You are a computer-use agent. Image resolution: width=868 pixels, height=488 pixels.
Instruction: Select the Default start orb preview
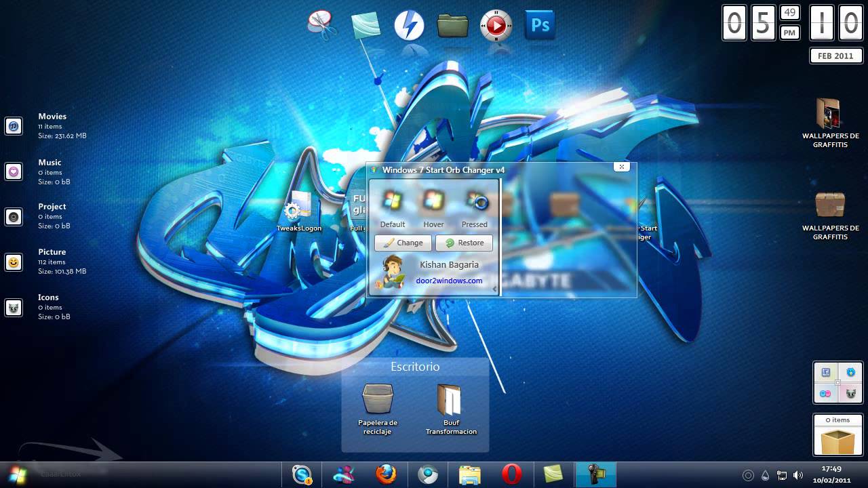point(392,201)
